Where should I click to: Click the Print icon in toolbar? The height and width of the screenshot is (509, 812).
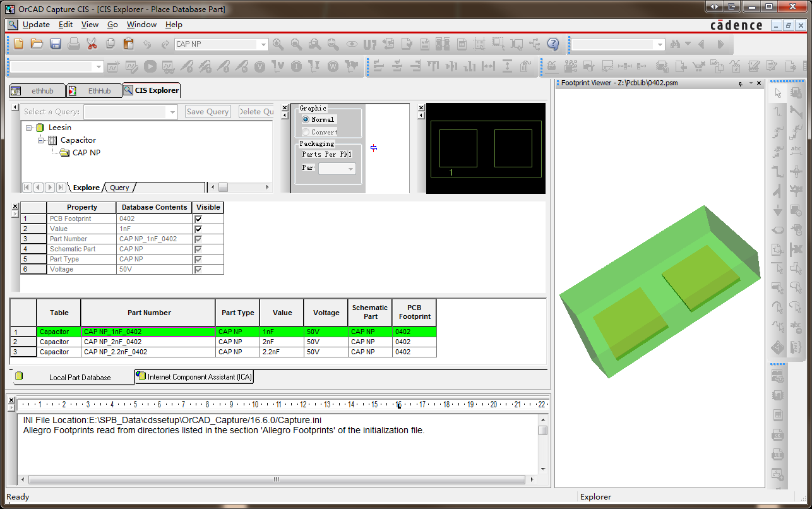[74, 44]
